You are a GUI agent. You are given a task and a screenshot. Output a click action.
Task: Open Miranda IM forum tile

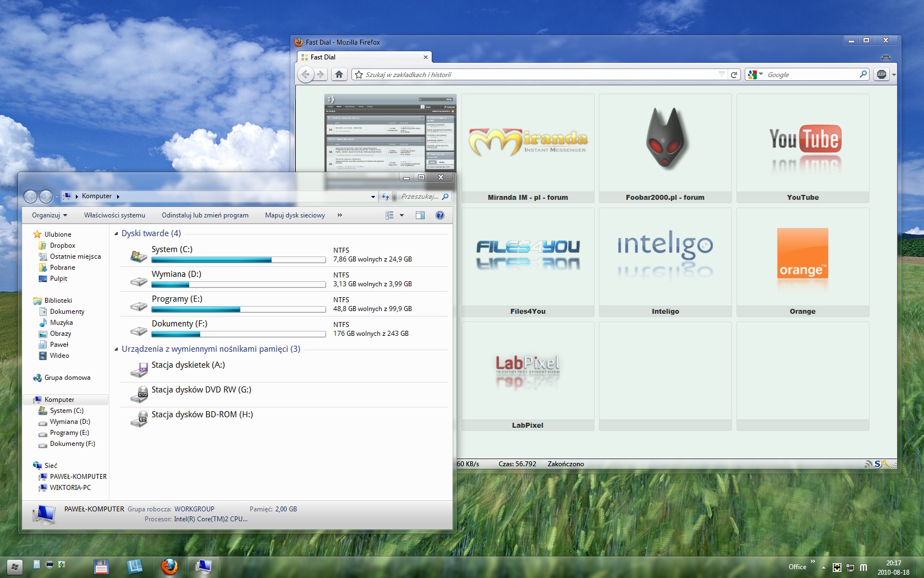pos(528,149)
